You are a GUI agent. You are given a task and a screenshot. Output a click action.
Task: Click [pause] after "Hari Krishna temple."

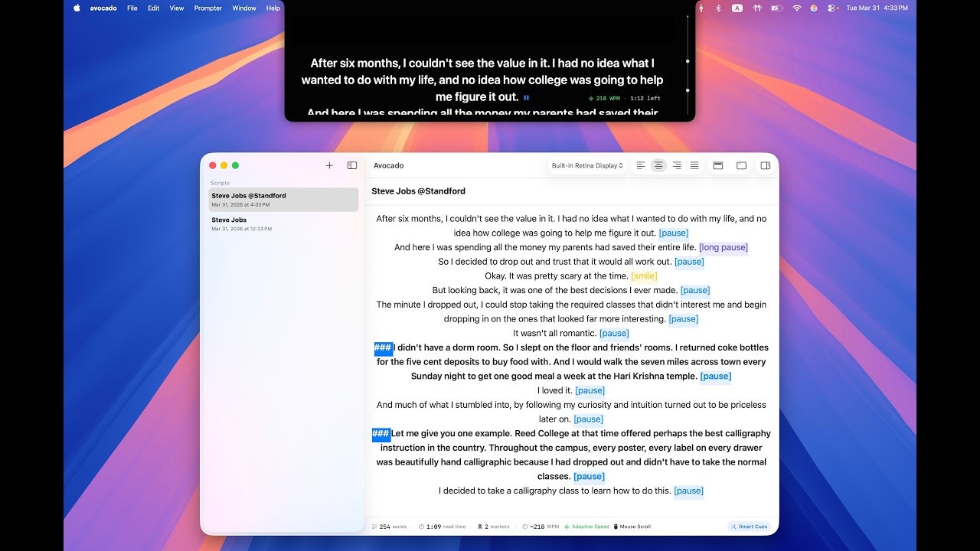[716, 376]
